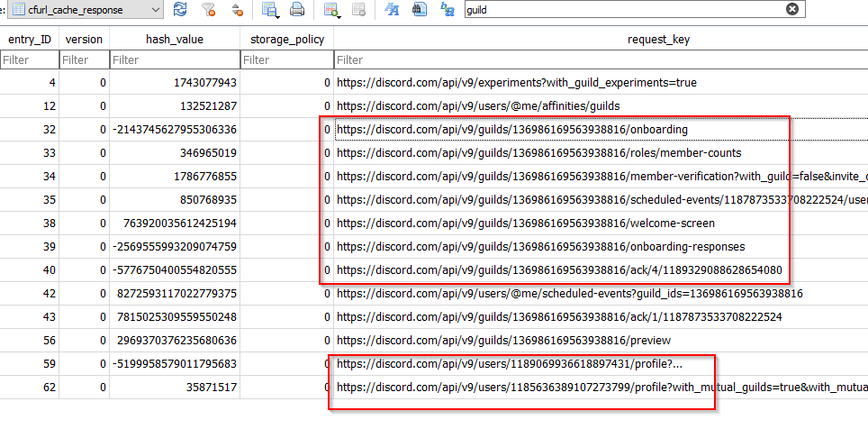The image size is (868, 429).
Task: Sort by the entry_ID column header
Action: 30,40
